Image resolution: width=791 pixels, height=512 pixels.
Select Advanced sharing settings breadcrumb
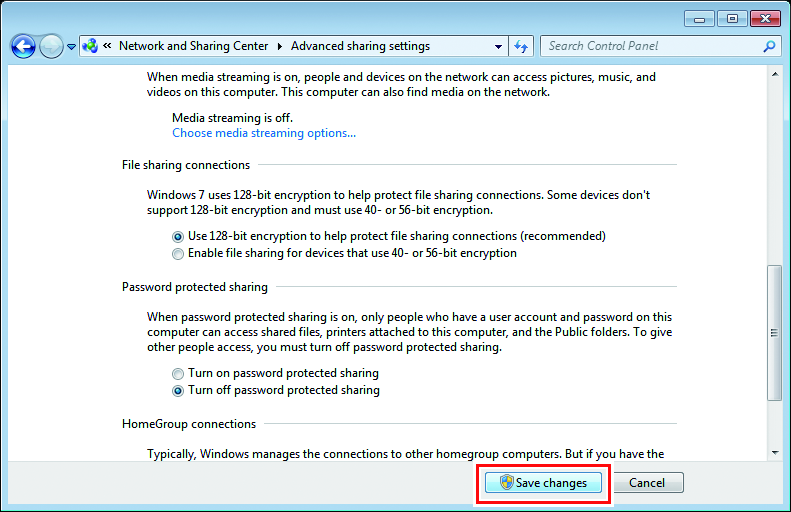coord(360,46)
